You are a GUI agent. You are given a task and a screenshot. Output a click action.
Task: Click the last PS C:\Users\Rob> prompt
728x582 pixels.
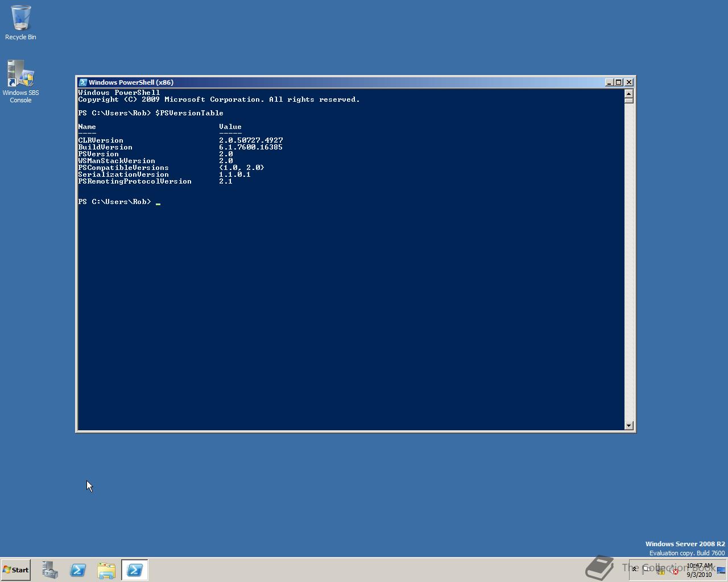(114, 202)
